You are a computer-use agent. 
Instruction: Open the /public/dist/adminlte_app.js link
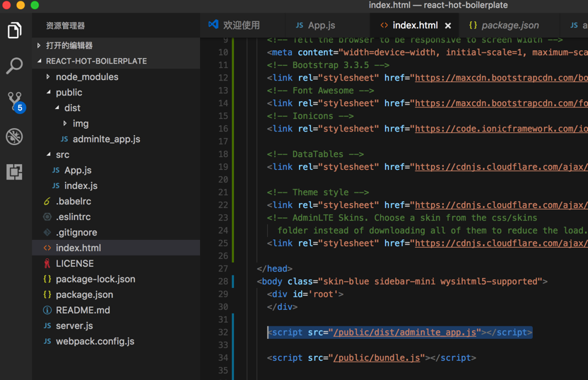(x=406, y=333)
